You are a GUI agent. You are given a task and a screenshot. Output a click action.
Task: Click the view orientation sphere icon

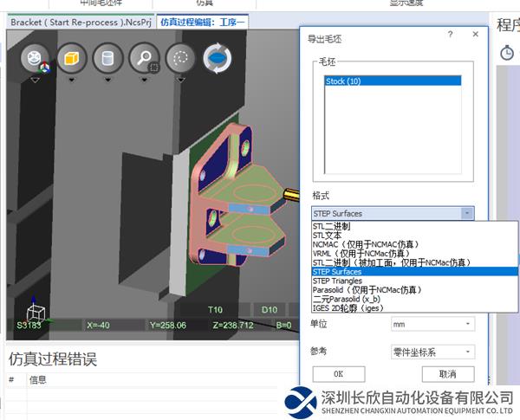pos(36,59)
